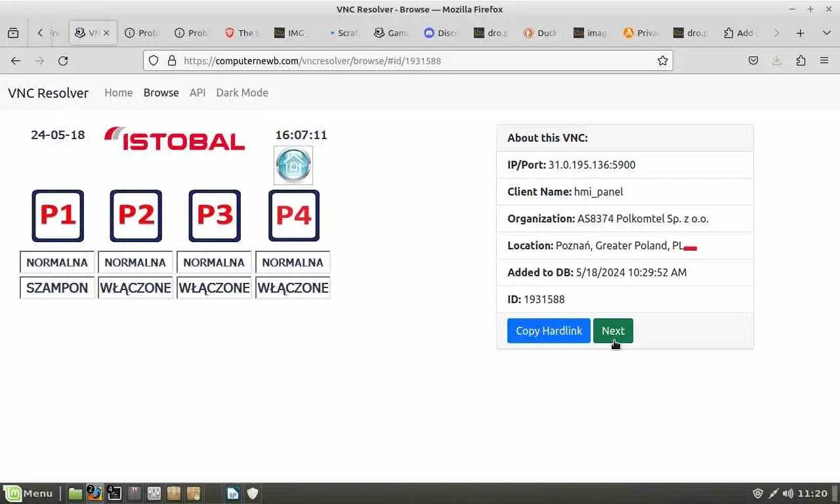Bookmark this page with the star
Screen dimensions: 840x504
point(663,60)
